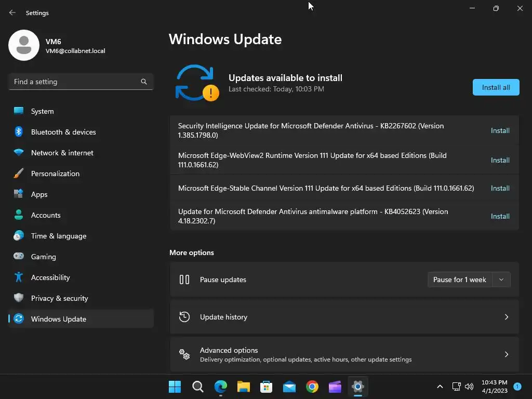Click the Update history label
The image size is (532, 399).
click(x=223, y=317)
